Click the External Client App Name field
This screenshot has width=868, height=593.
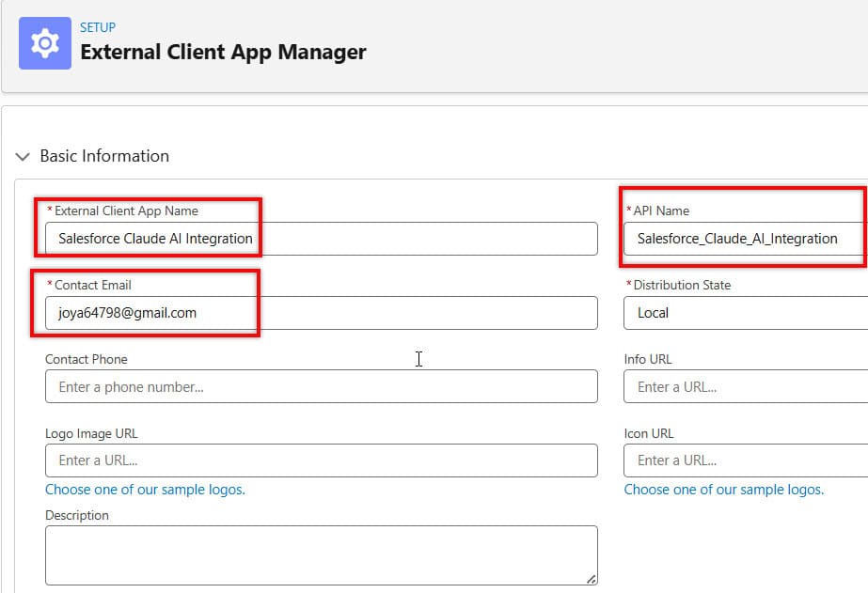click(x=321, y=239)
